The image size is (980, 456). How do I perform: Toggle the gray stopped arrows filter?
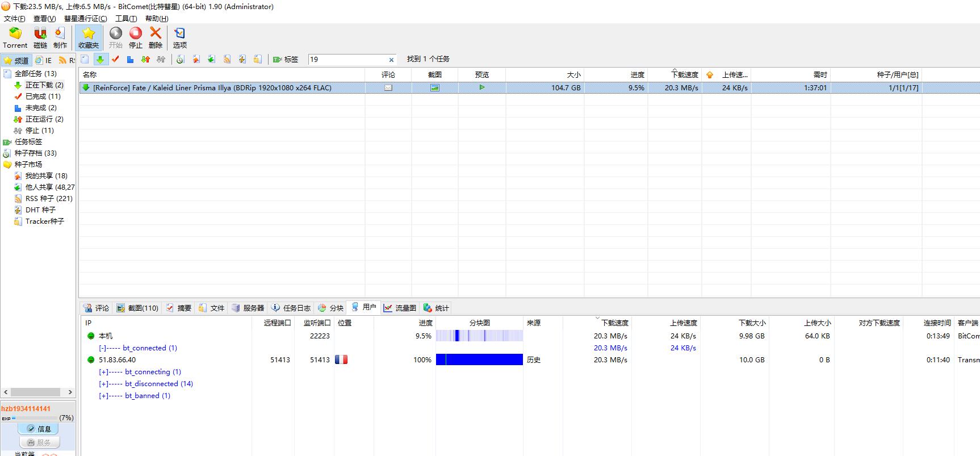click(161, 59)
